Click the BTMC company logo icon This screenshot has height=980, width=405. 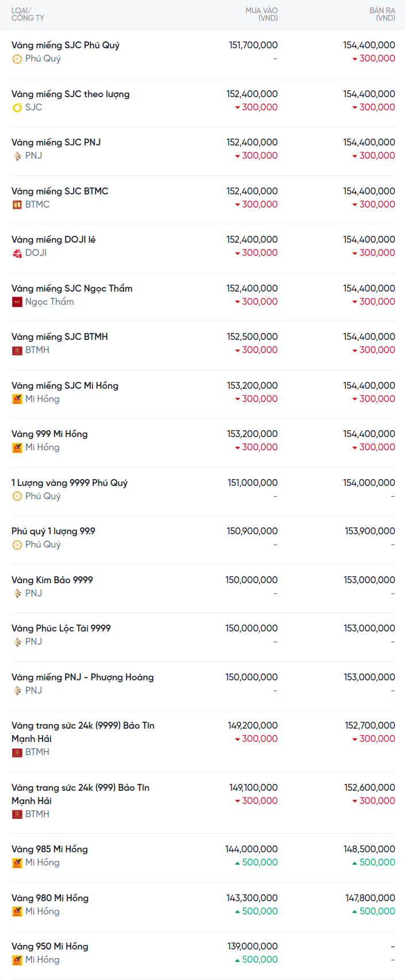pos(17,205)
